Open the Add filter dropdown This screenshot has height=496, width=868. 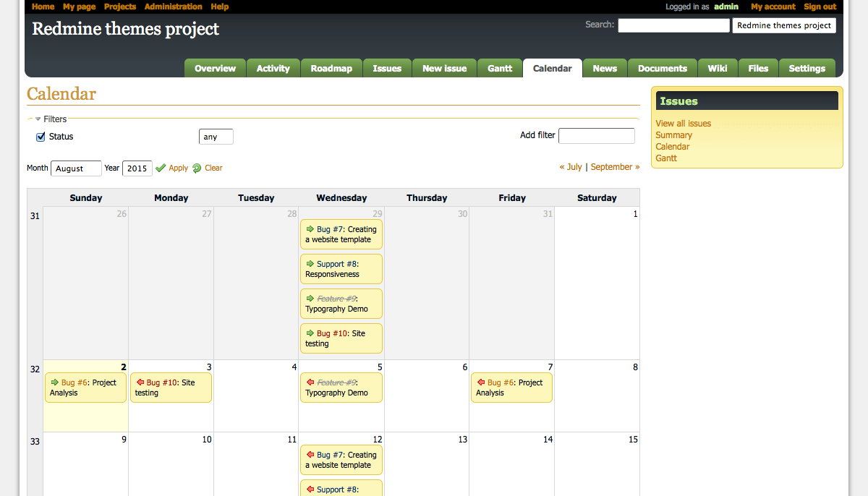[x=597, y=136]
